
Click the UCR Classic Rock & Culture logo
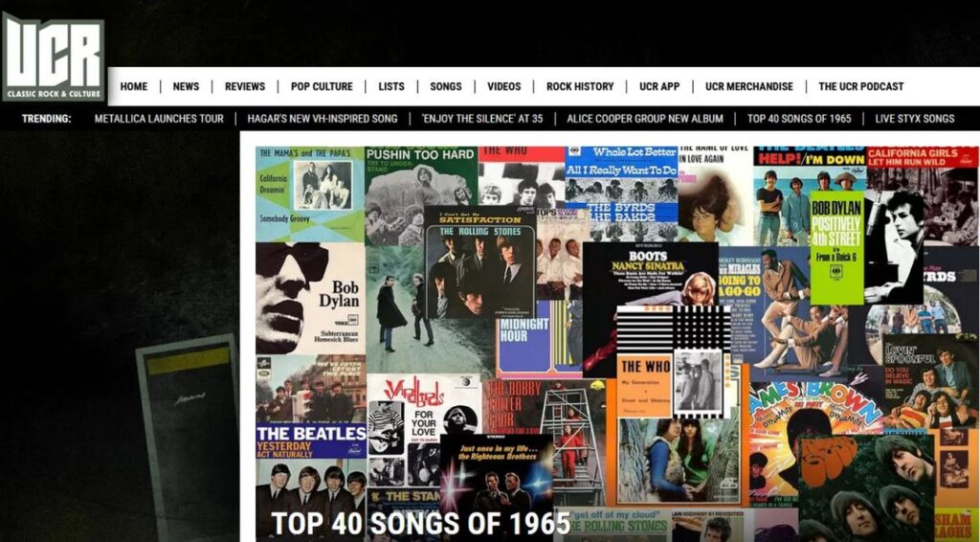(x=54, y=57)
